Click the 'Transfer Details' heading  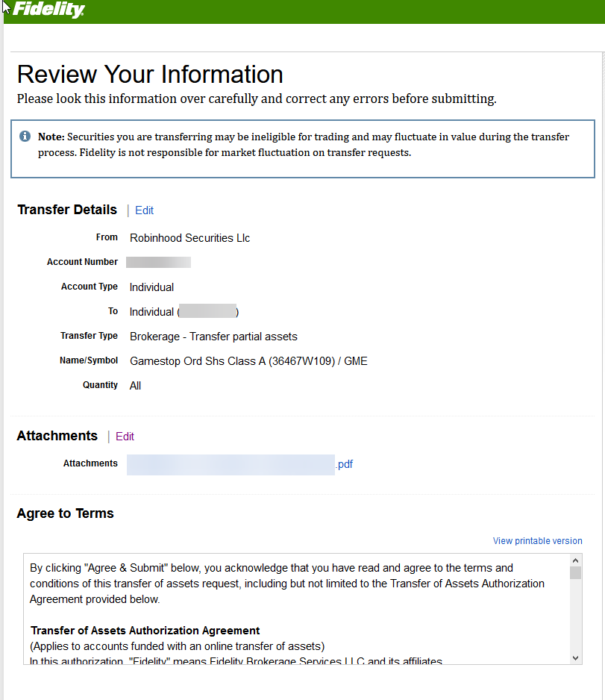coord(67,210)
